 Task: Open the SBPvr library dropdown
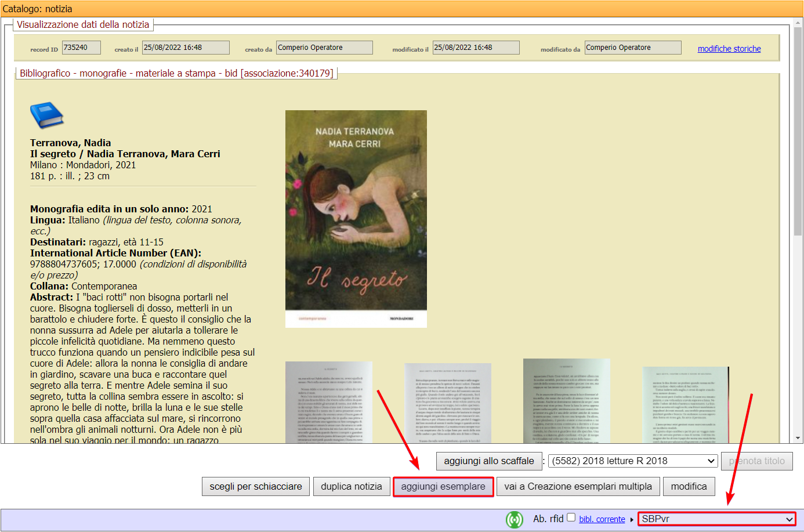(716, 519)
